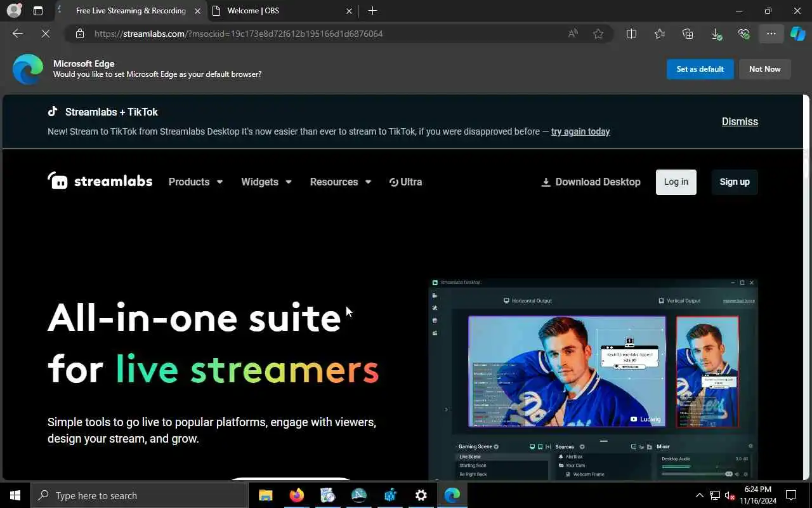Close the Free Live Streaming tab

[197, 11]
